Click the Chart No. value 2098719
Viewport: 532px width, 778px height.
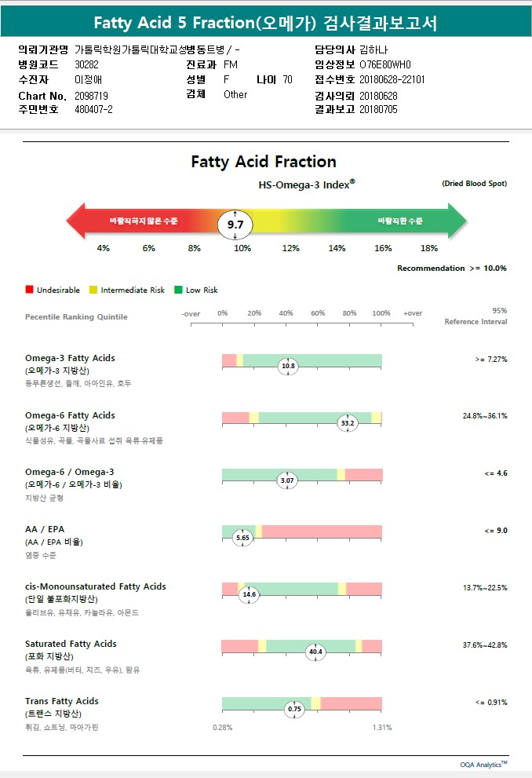pos(93,95)
